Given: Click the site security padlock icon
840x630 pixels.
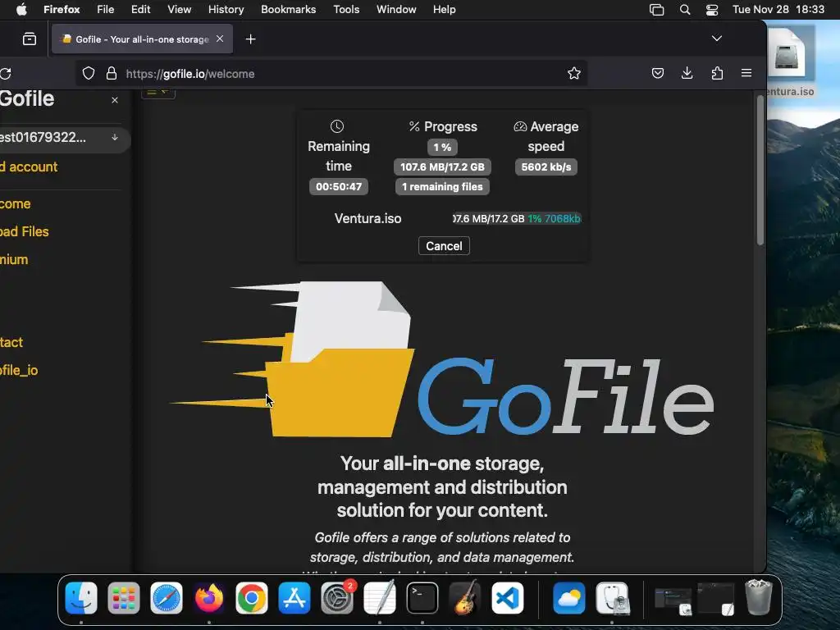Looking at the screenshot, I should 112,73.
